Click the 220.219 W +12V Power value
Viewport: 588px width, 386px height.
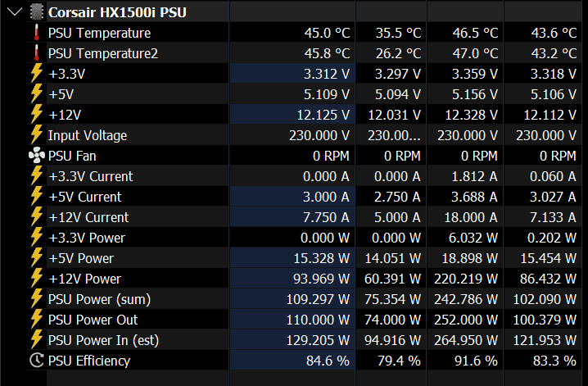tap(466, 279)
